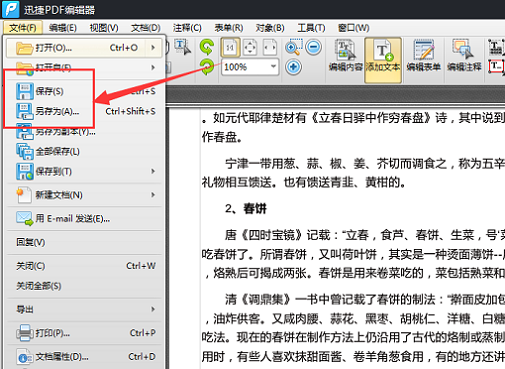Choose 新建文档(N) new document entry
Image resolution: width=505 pixels, height=369 pixels.
point(85,195)
